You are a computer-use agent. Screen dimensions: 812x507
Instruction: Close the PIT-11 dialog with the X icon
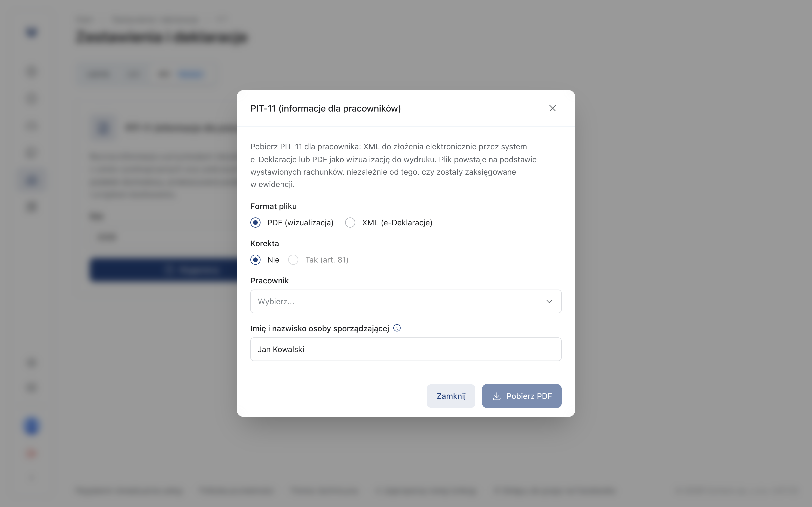(552, 108)
